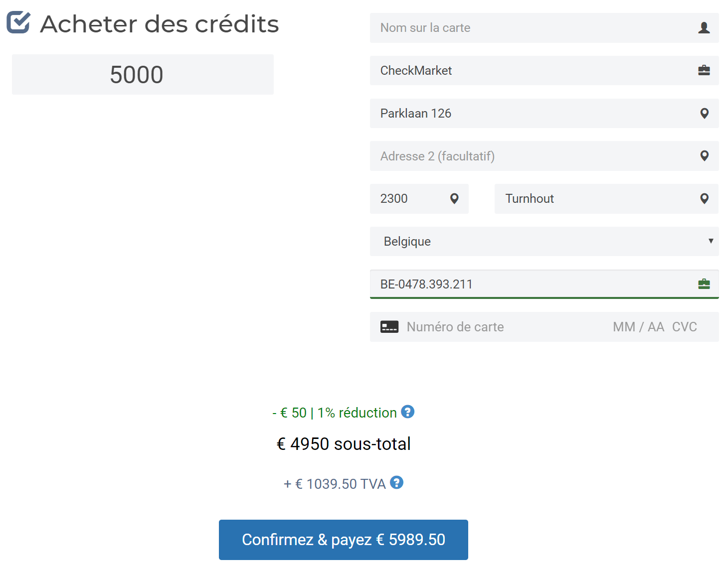Open the Belgique country dropdown
Screen dimensions: 728x570
point(544,242)
